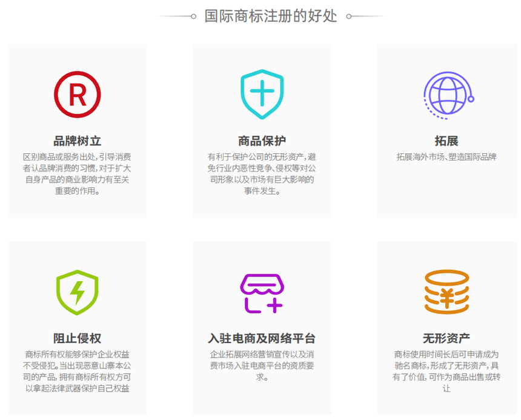The height and width of the screenshot is (420, 521).
Task: Click the paragraph starting 有利于保护公司的无形资产
Action: [x=262, y=174]
